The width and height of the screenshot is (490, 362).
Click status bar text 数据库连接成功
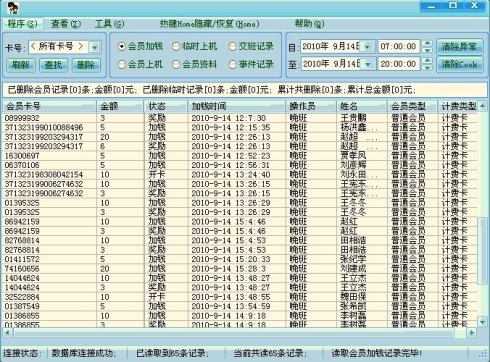click(84, 353)
